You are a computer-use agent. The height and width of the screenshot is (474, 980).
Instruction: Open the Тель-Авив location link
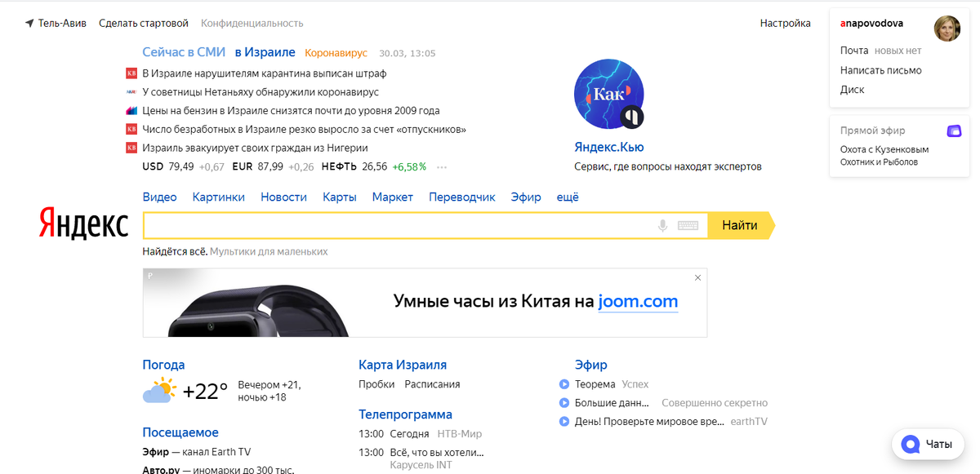(x=62, y=24)
